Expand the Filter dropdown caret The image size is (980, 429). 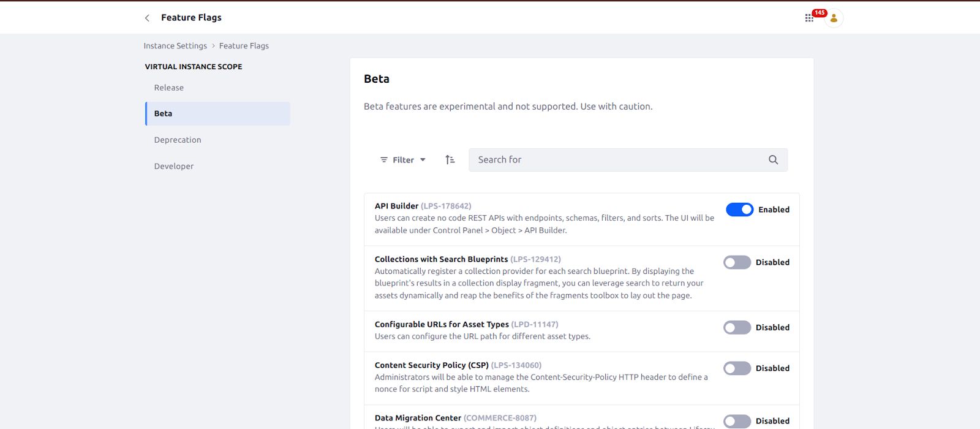pos(423,160)
